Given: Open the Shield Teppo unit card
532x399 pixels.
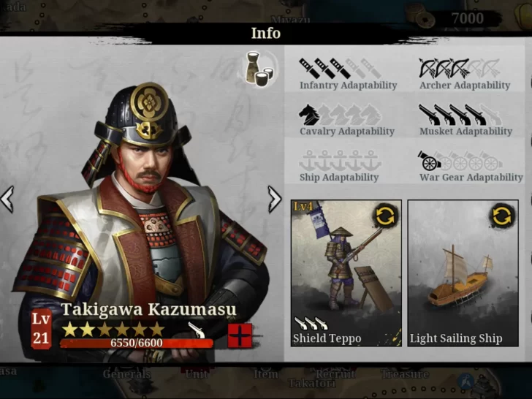Looking at the screenshot, I should 346,273.
